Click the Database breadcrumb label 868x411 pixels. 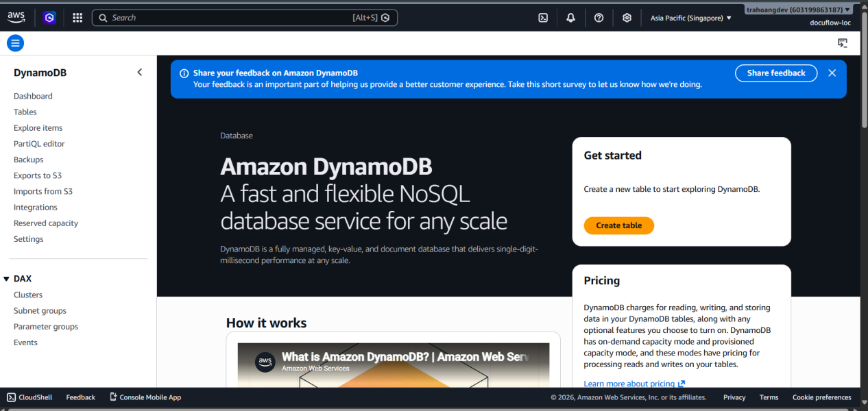[237, 136]
